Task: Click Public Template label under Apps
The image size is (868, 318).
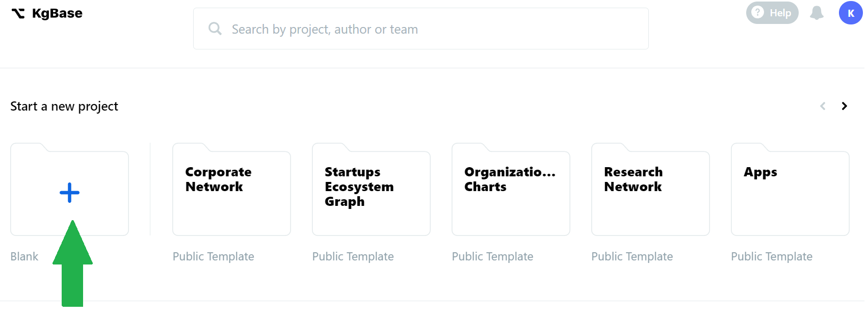Action: pyautogui.click(x=771, y=256)
